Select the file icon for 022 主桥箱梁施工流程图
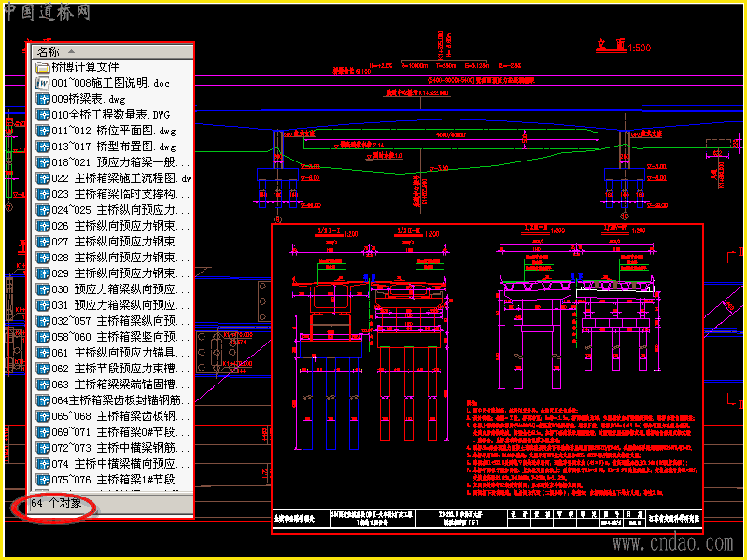Viewport: 747px width, 560px height. click(43, 178)
